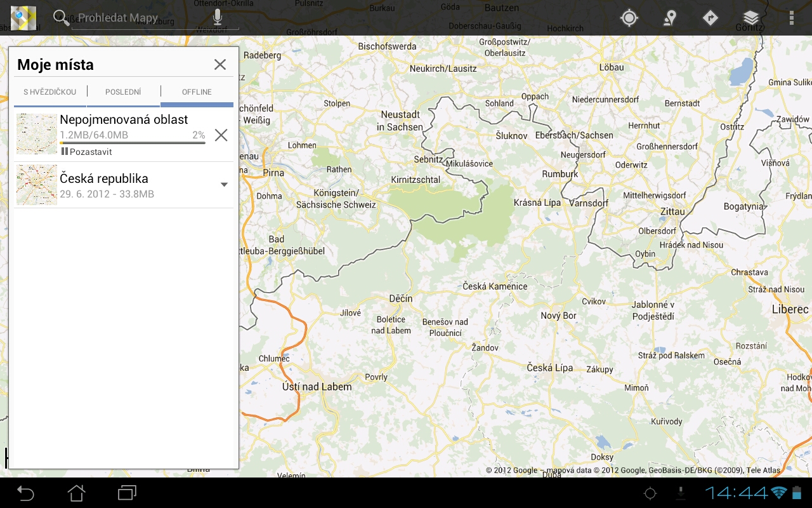The width and height of the screenshot is (812, 508).
Task: Click Varnsdorf on the map
Action: (589, 203)
